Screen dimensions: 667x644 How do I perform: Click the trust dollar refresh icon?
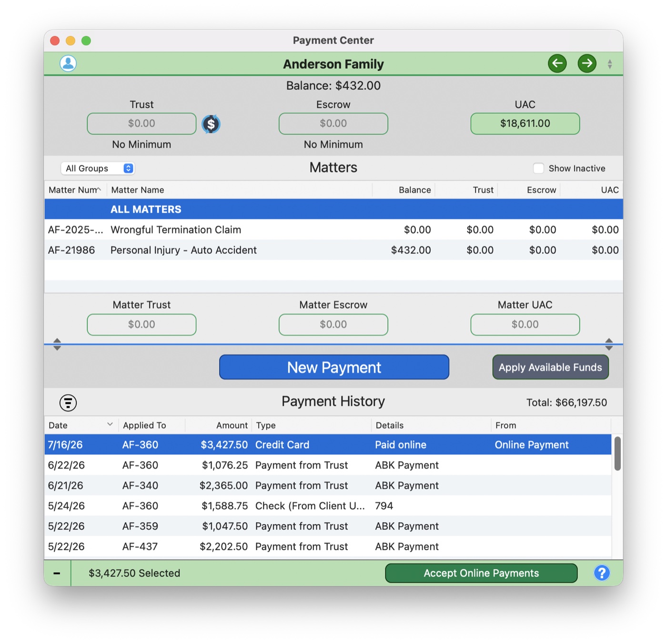(211, 124)
